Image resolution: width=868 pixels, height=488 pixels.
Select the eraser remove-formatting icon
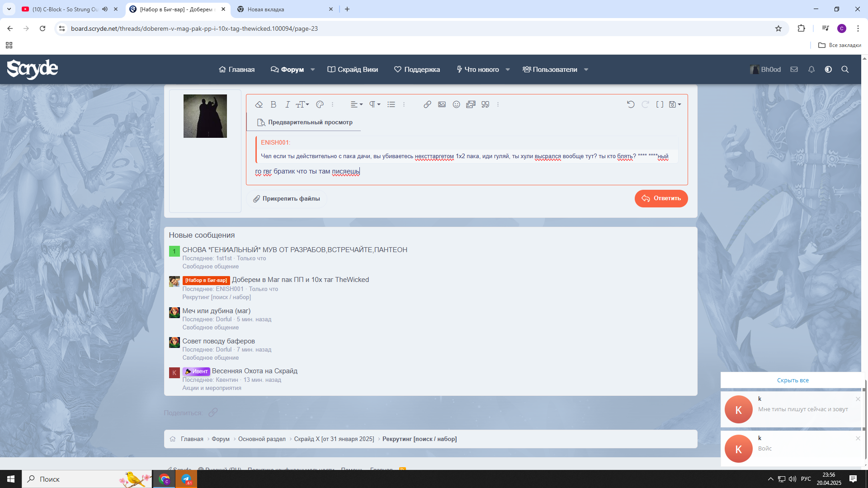[x=259, y=104]
